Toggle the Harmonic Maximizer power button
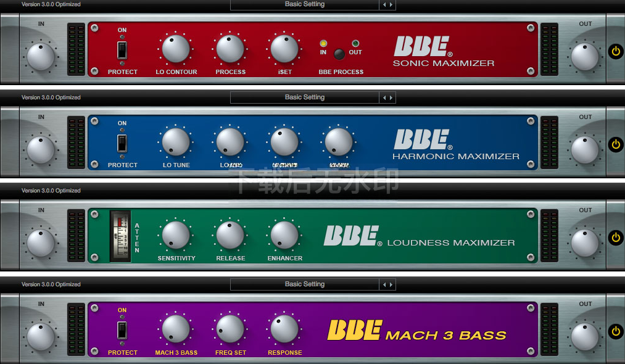The height and width of the screenshot is (364, 625). click(x=616, y=144)
